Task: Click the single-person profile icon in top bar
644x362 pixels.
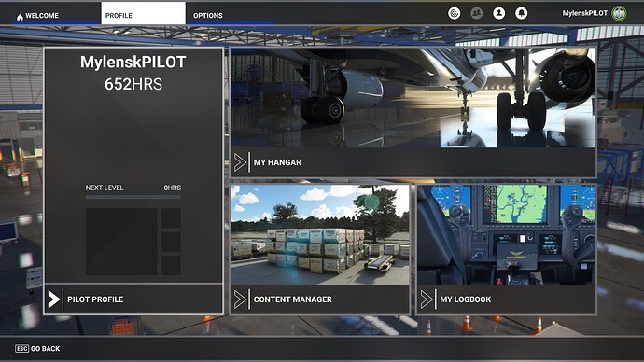Action: (499, 14)
